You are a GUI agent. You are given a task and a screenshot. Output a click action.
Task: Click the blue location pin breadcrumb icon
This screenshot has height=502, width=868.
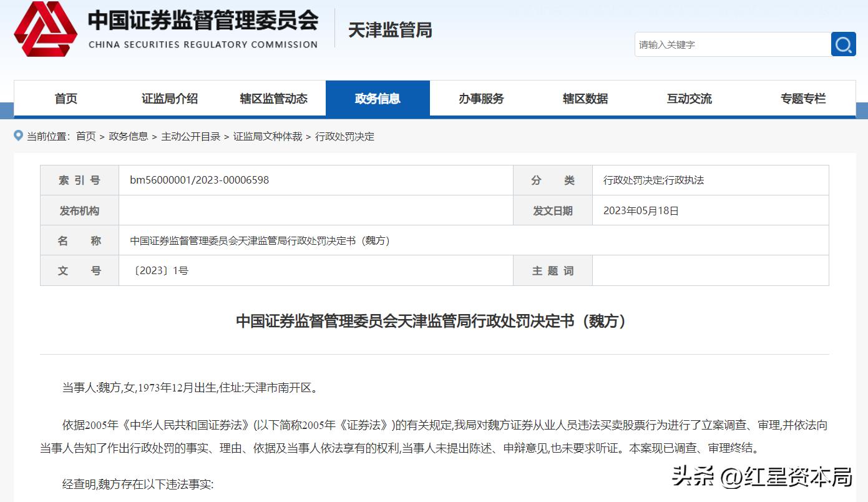(x=17, y=135)
